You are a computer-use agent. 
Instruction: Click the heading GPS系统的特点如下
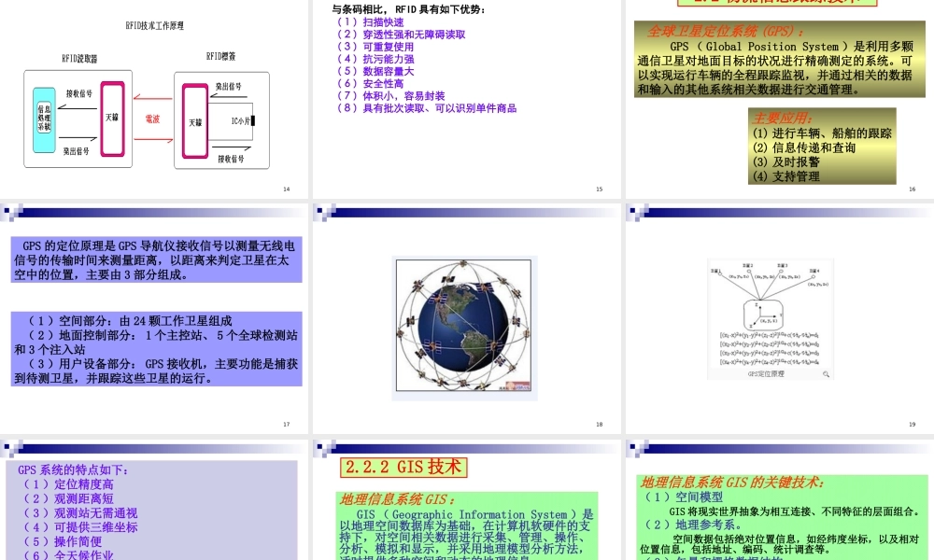73,470
